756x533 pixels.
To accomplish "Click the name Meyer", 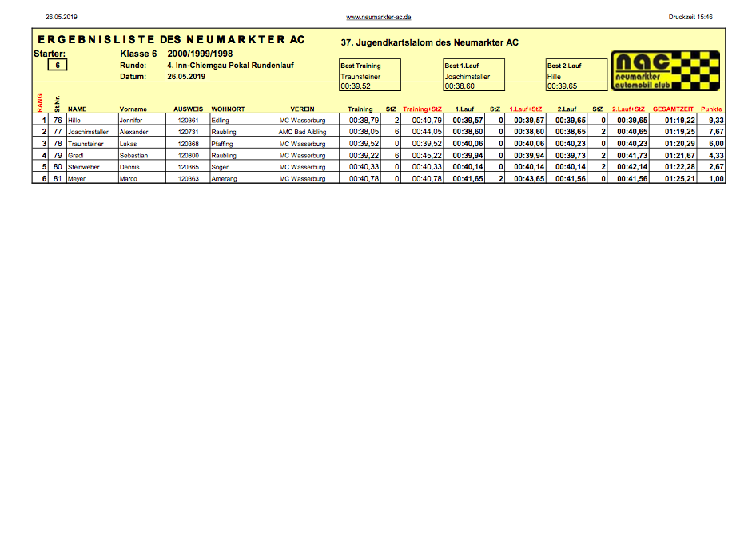I will click(77, 179).
